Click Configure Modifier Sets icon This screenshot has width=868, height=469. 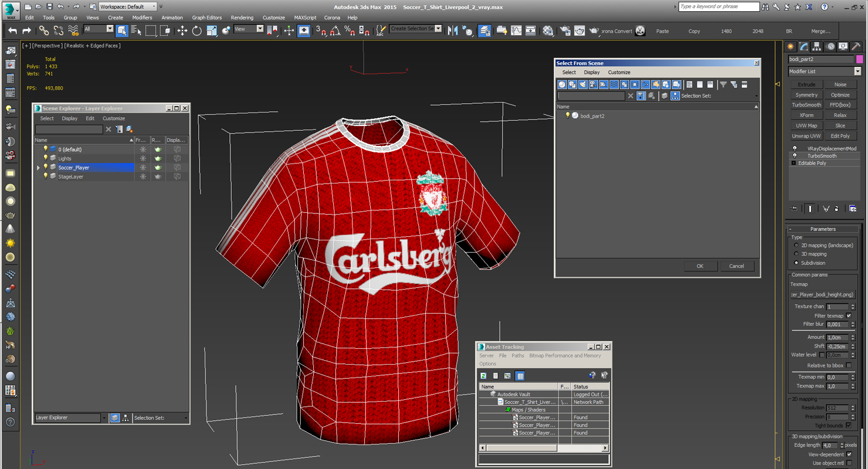tap(853, 208)
